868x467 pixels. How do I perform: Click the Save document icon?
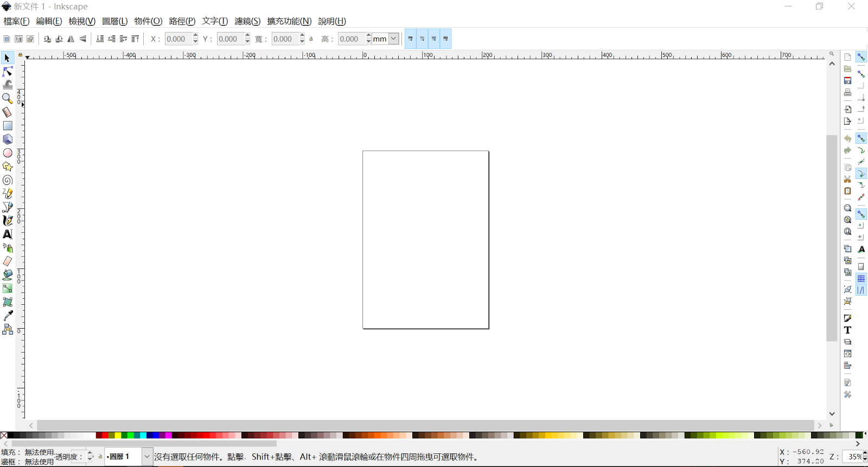847,81
